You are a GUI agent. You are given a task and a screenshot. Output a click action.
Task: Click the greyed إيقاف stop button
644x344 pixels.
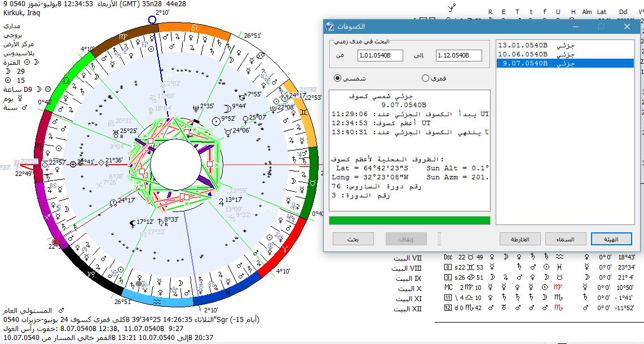[x=406, y=239]
